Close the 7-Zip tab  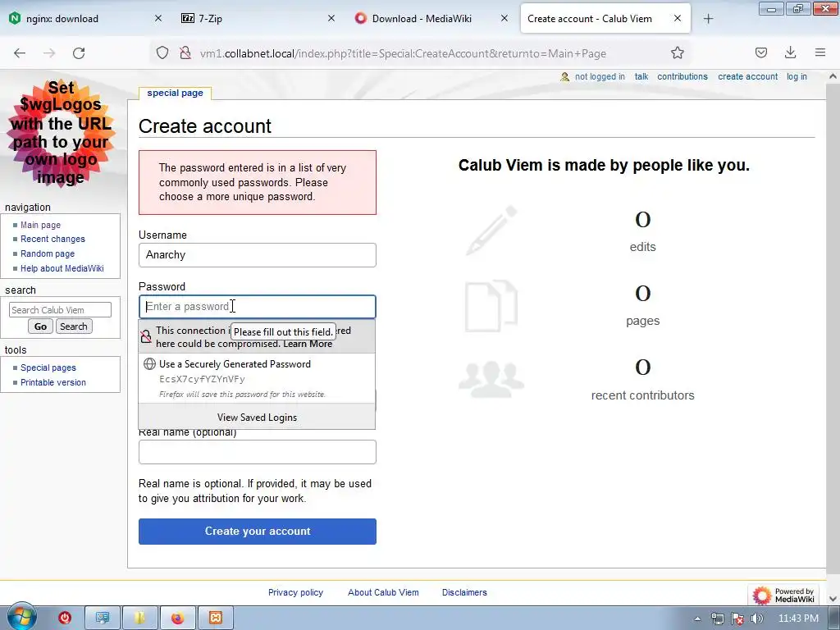pyautogui.click(x=331, y=18)
